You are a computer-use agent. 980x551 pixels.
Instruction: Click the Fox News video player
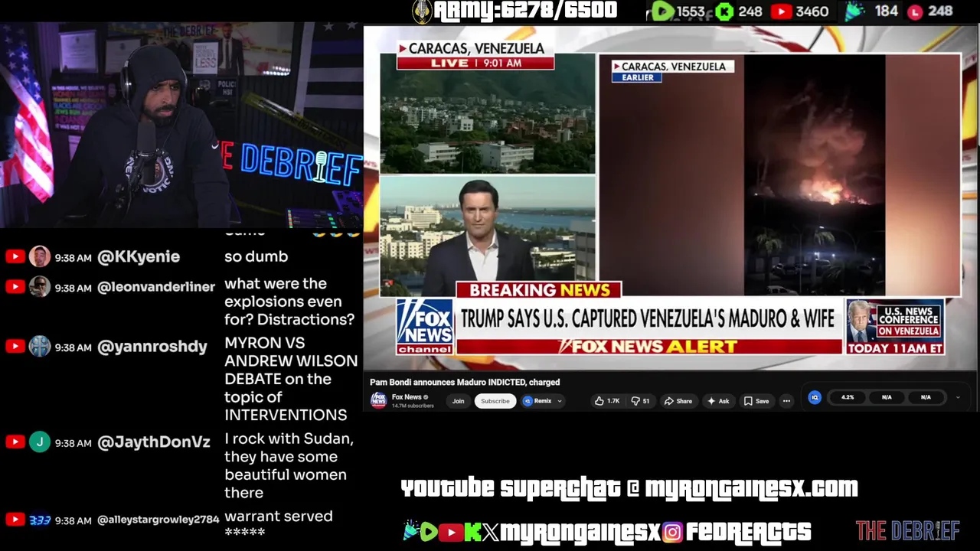coord(670,198)
